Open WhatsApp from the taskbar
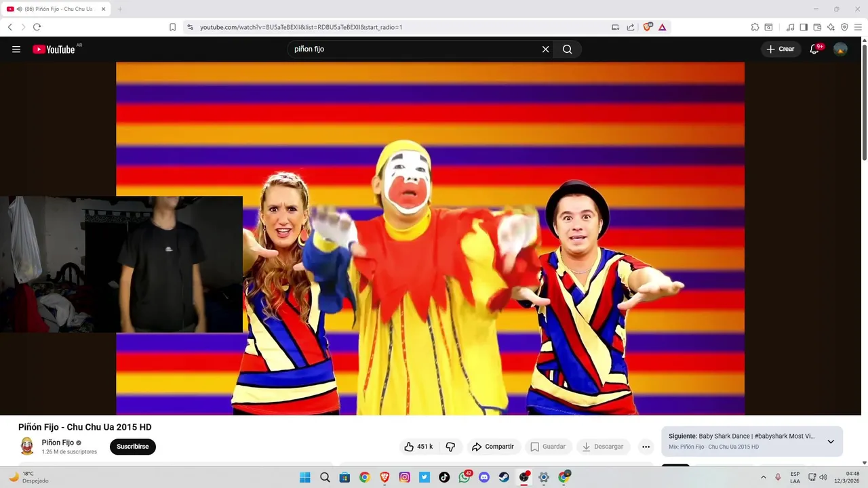The image size is (868, 488). pyautogui.click(x=465, y=477)
